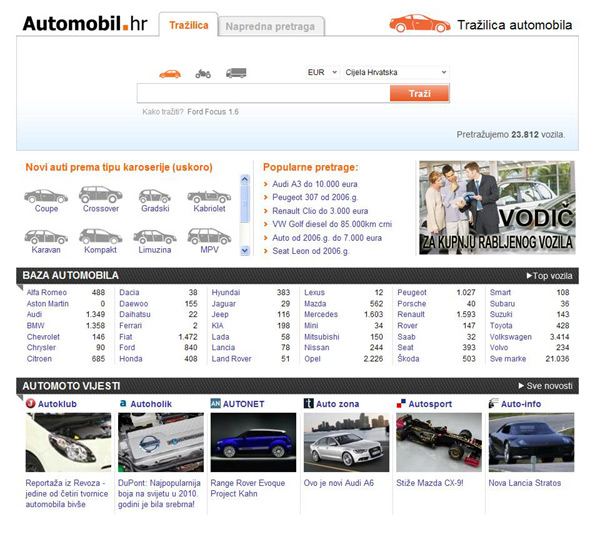Open the Sve marke listing
The image size is (600, 539).
tap(508, 359)
